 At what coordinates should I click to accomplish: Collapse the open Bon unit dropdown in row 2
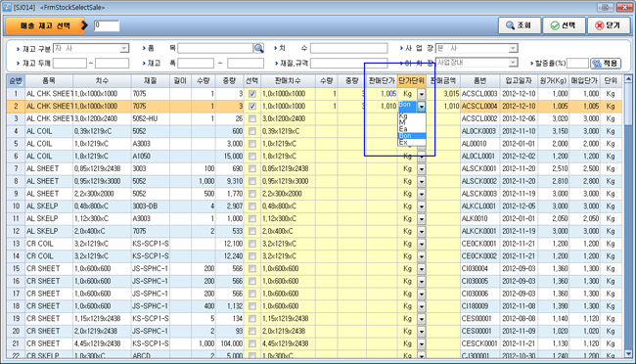422,107
